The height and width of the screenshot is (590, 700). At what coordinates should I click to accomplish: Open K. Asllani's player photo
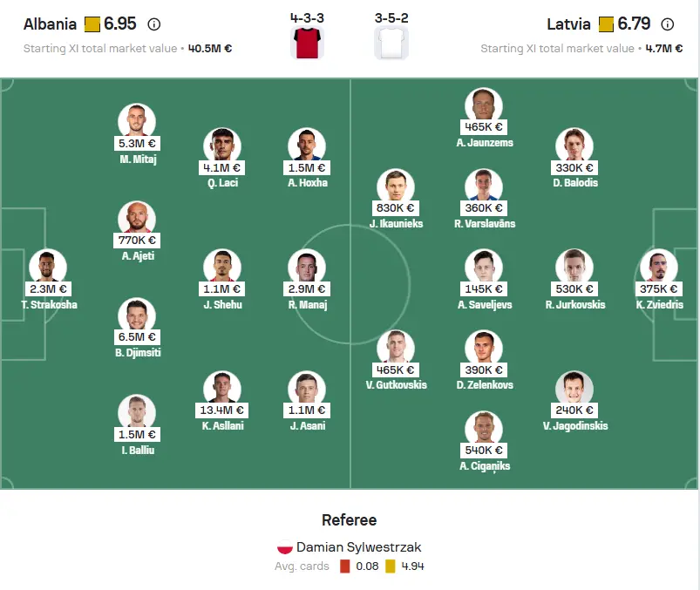pyautogui.click(x=222, y=388)
